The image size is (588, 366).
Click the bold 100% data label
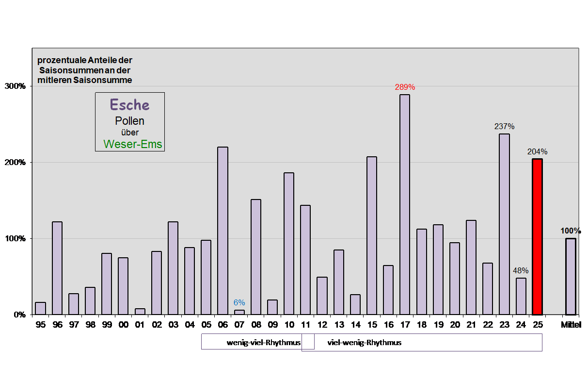click(x=571, y=231)
